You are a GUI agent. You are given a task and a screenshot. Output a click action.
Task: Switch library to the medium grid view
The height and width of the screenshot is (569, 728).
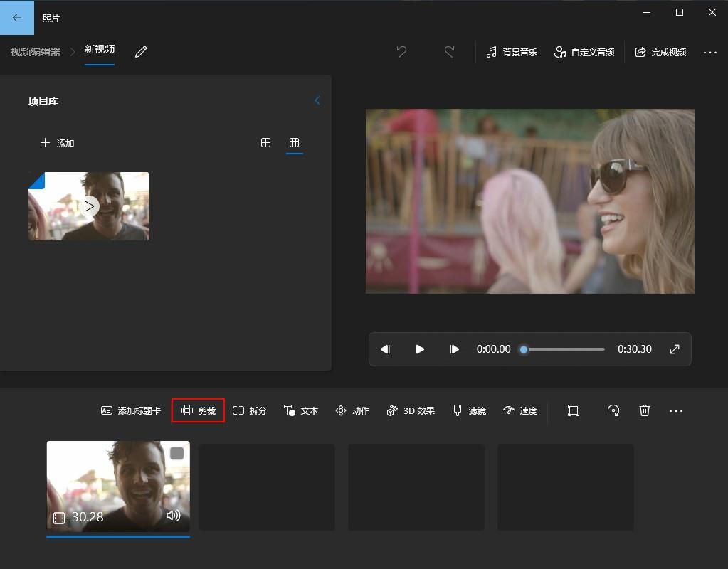(x=265, y=142)
